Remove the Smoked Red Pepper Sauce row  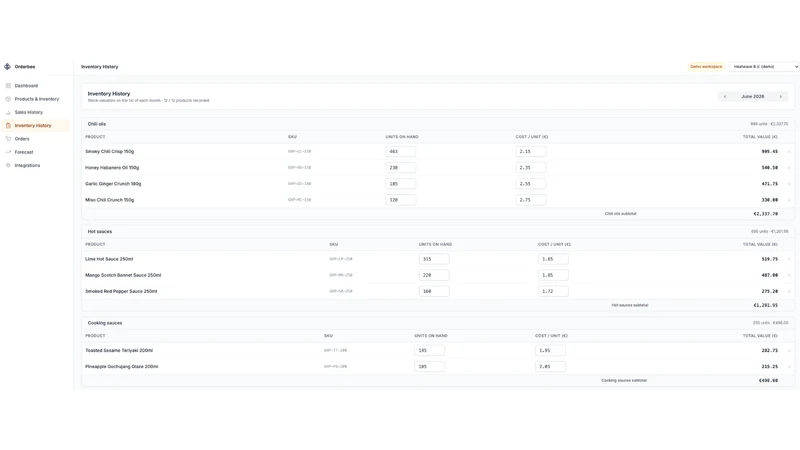tap(789, 291)
